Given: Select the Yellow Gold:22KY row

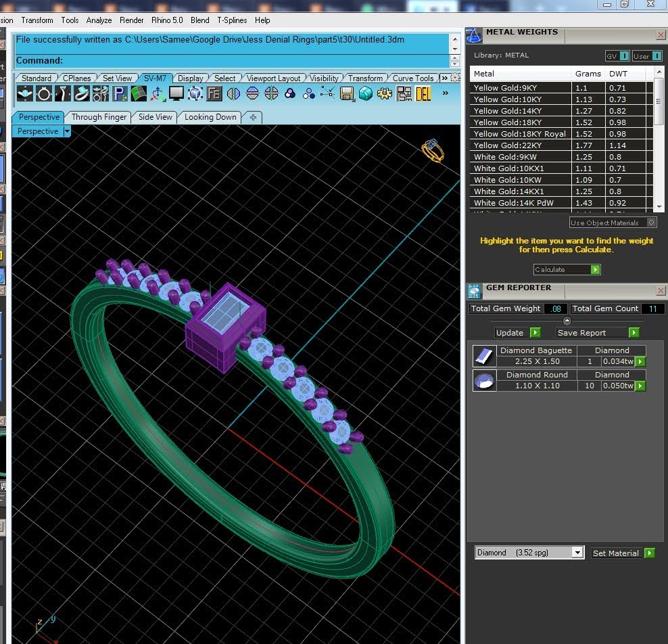Looking at the screenshot, I should (x=561, y=145).
